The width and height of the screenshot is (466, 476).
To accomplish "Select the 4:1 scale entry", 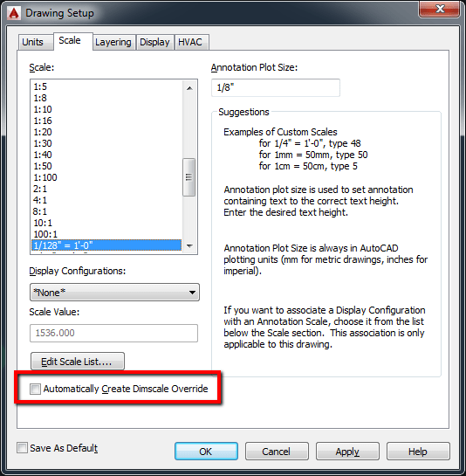I will 106,200.
